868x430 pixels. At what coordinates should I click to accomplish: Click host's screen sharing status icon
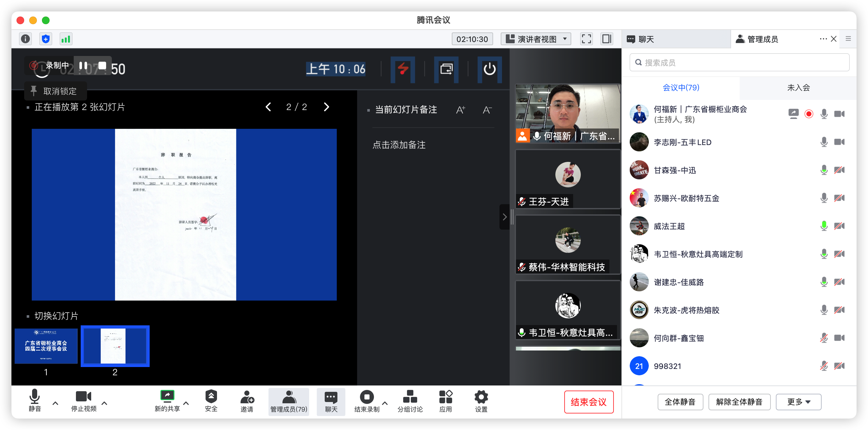pyautogui.click(x=793, y=114)
